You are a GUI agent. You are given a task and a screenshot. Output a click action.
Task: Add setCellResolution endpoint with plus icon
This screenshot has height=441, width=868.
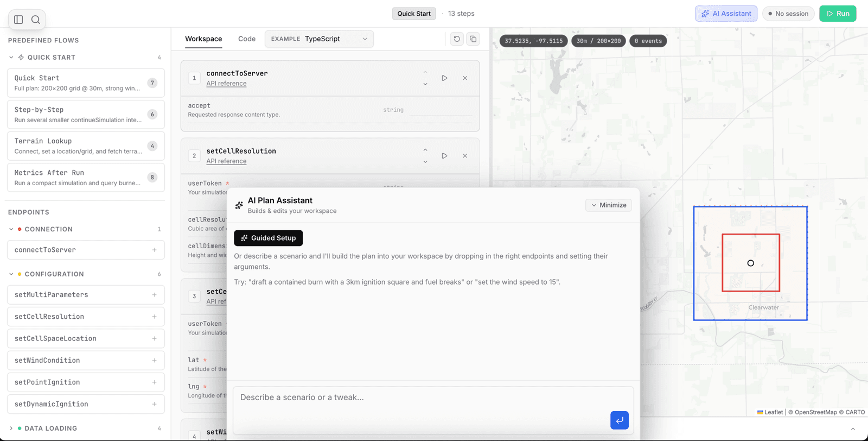click(x=155, y=317)
